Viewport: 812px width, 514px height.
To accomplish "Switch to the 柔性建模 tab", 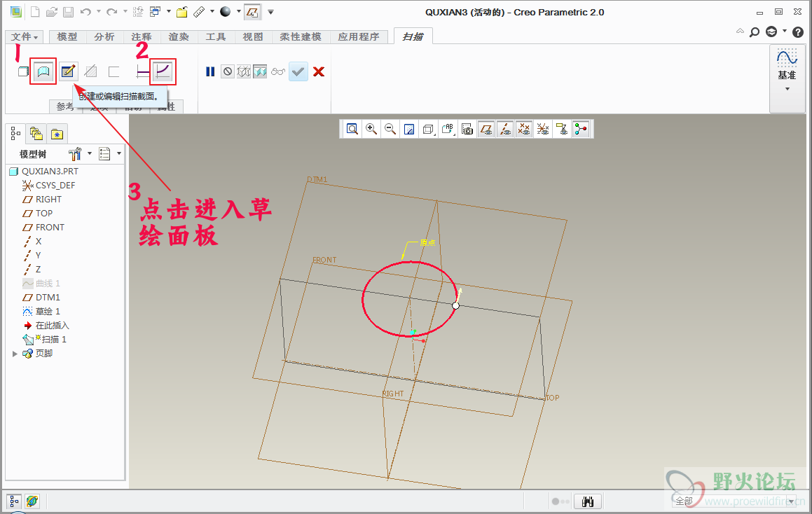I will pos(301,36).
